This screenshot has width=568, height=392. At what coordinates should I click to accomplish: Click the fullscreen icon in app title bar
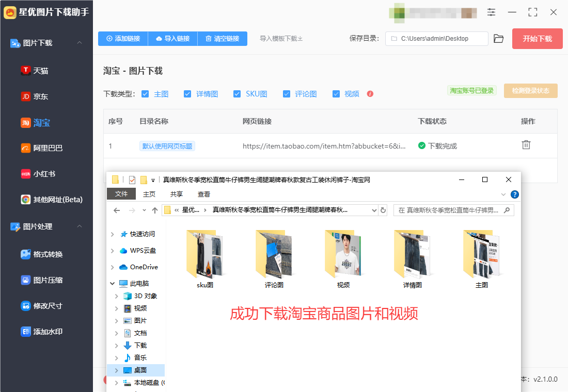pos(532,12)
